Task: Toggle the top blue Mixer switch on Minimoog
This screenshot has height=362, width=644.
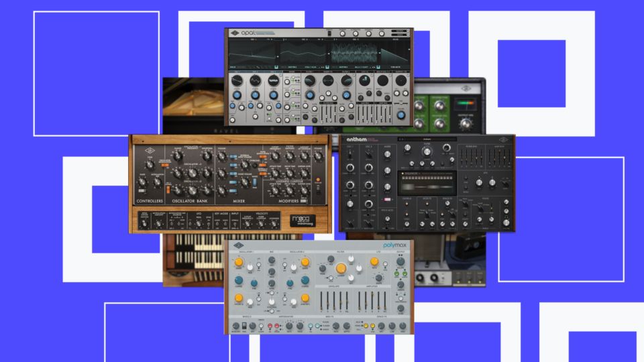Action: coord(233,157)
